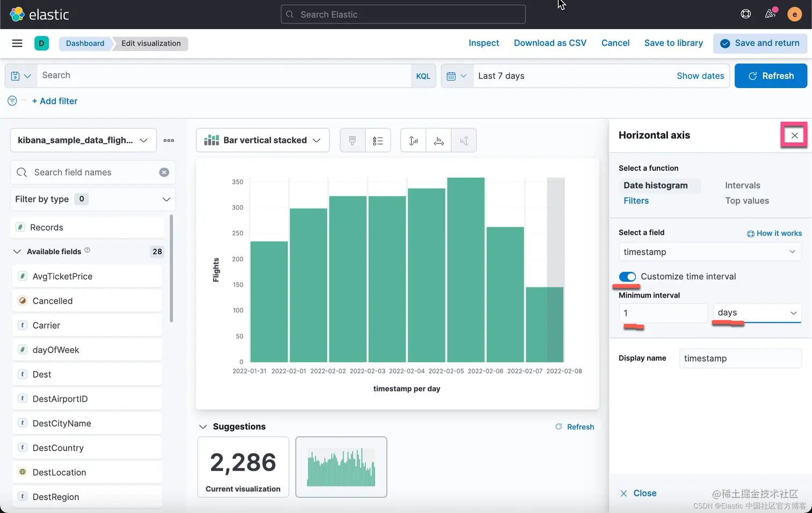Open left axis settings icon
This screenshot has height=513, width=812.
pos(413,141)
